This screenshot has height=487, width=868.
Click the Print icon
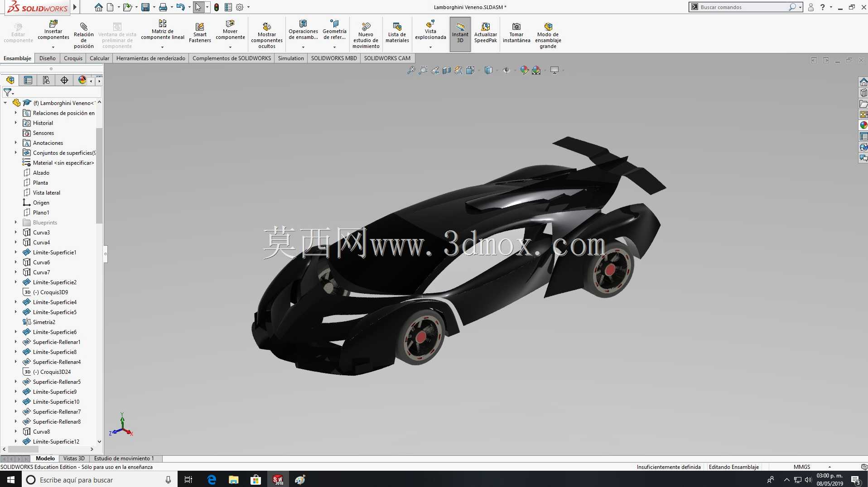(163, 7)
